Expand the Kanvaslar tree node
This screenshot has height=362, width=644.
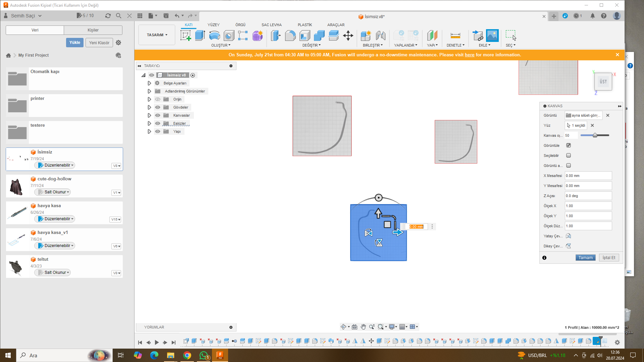click(x=150, y=115)
